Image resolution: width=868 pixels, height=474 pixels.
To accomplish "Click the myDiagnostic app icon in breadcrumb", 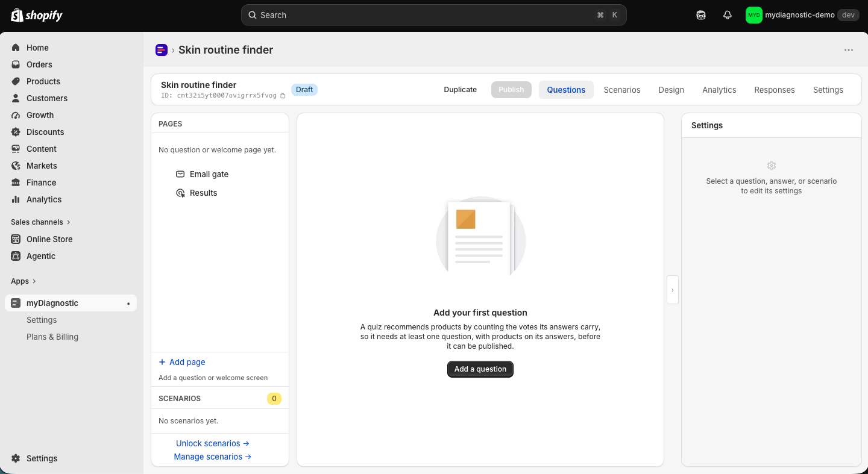I will tap(161, 50).
